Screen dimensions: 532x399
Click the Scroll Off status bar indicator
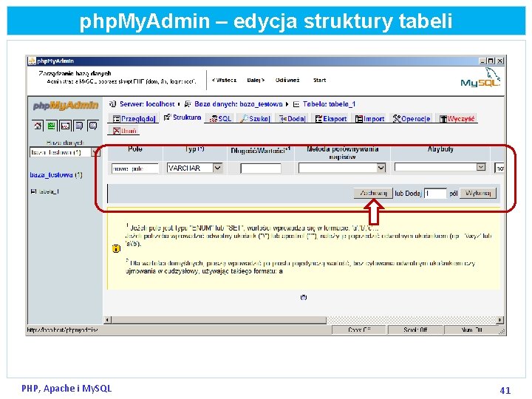click(415, 330)
